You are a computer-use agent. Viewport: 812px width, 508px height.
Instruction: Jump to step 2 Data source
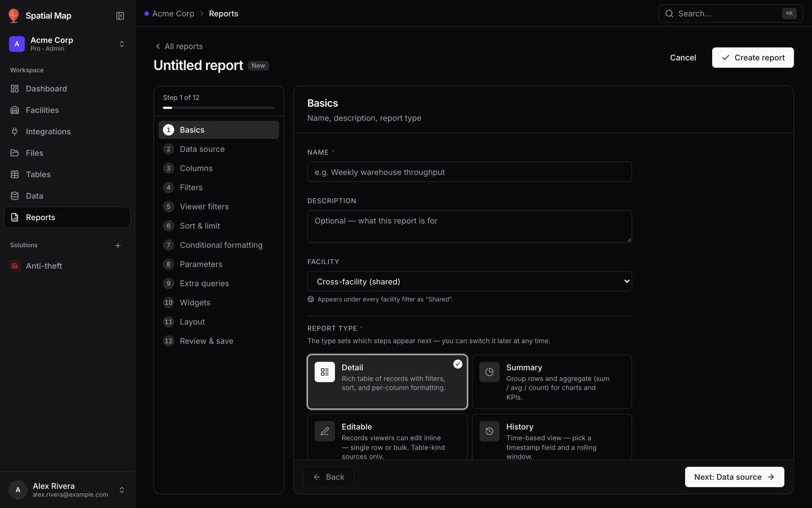click(x=219, y=149)
